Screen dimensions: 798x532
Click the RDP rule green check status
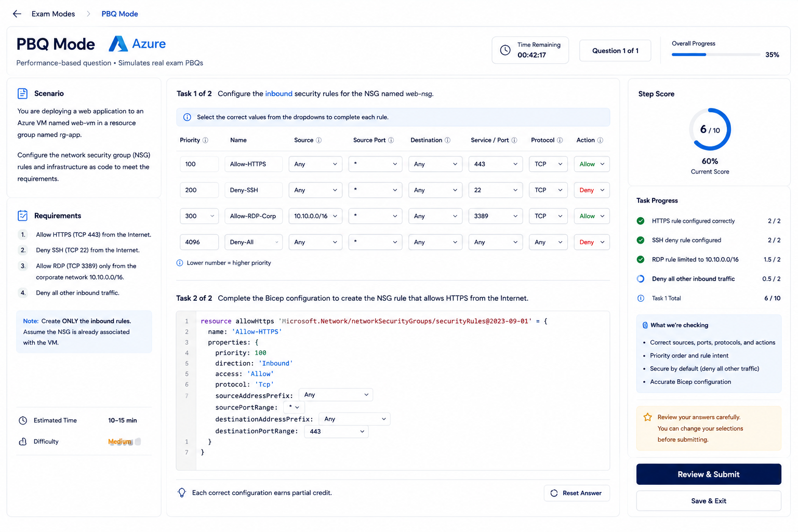tap(641, 259)
